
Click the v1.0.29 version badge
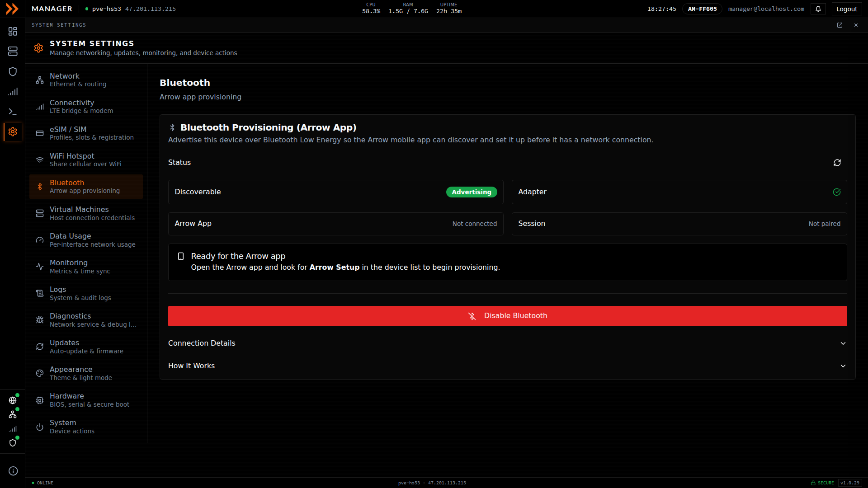point(850,483)
